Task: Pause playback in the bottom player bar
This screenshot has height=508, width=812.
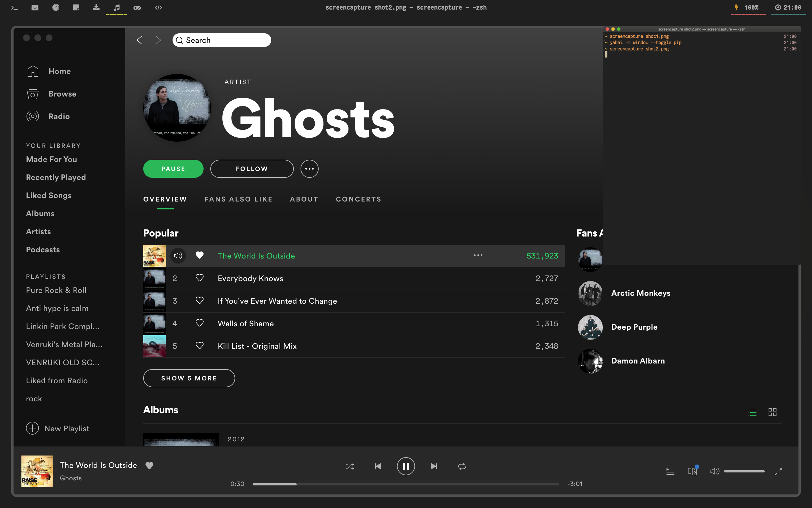Action: pyautogui.click(x=406, y=466)
